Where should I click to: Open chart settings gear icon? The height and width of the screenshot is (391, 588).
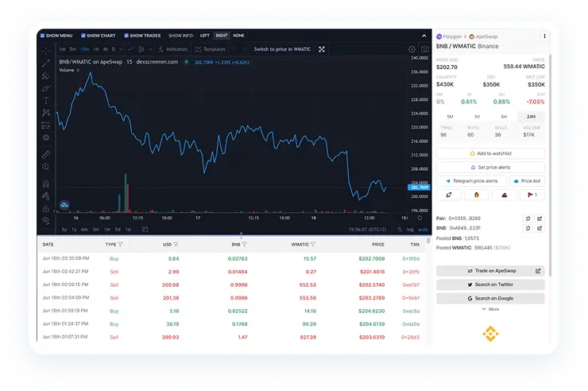click(412, 49)
